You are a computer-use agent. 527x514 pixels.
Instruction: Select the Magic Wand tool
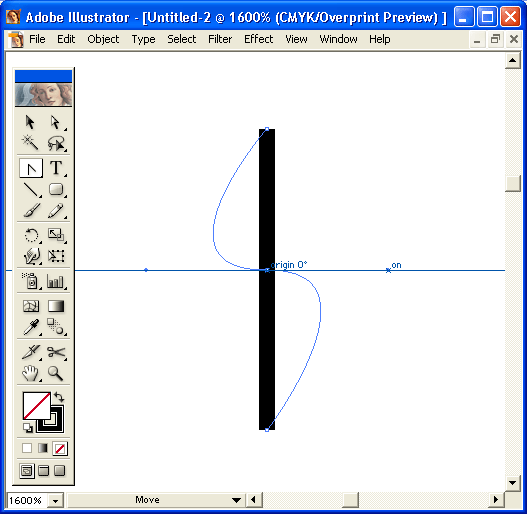coord(30,143)
